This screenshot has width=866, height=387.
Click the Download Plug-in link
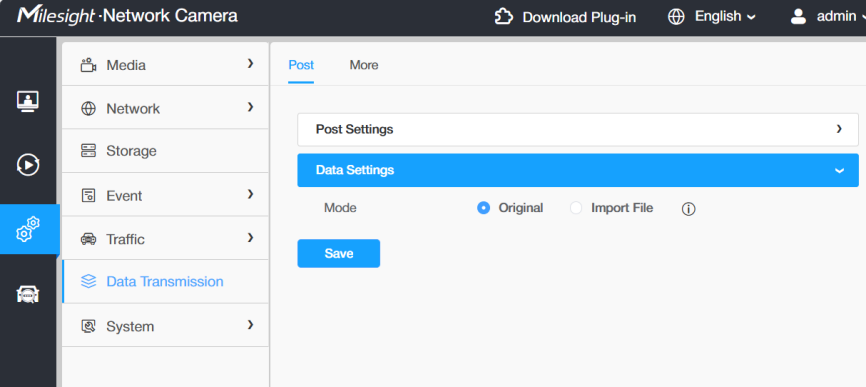click(x=579, y=18)
